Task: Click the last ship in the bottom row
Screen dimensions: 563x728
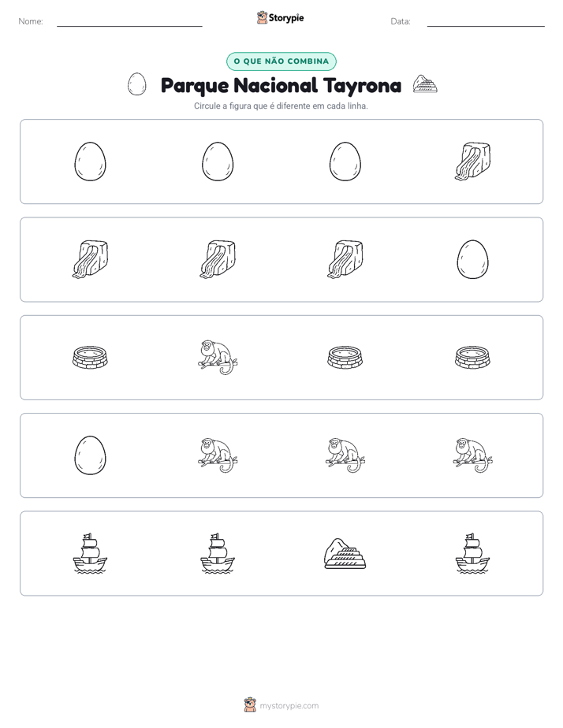Action: [x=472, y=553]
